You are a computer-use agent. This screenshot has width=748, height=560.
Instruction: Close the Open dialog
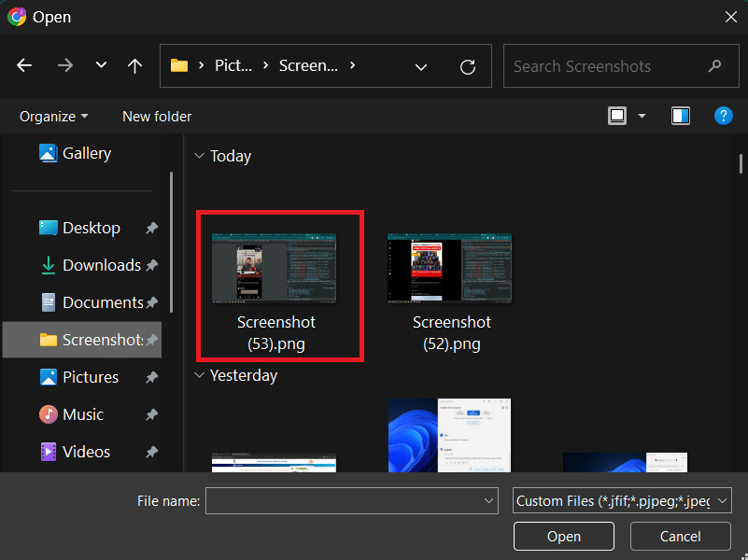click(731, 17)
